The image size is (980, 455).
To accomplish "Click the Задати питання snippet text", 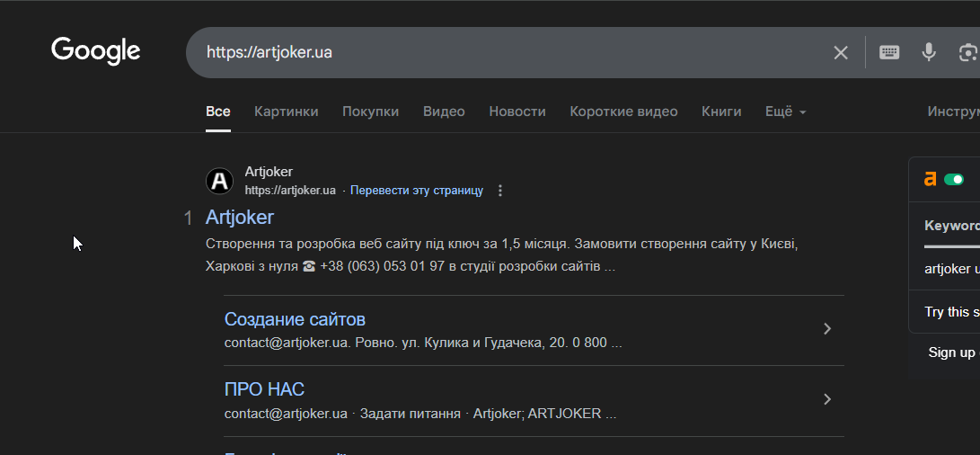I will coord(410,414).
